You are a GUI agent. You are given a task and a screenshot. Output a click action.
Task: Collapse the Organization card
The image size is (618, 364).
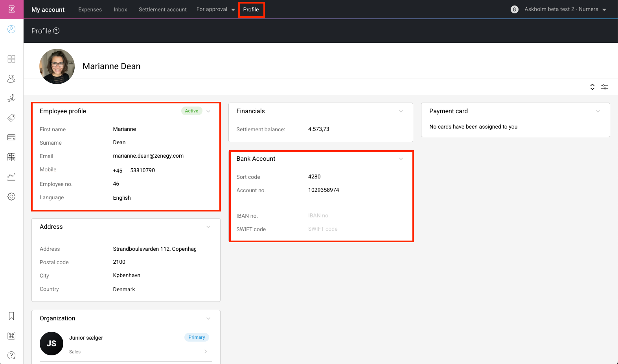pyautogui.click(x=208, y=318)
